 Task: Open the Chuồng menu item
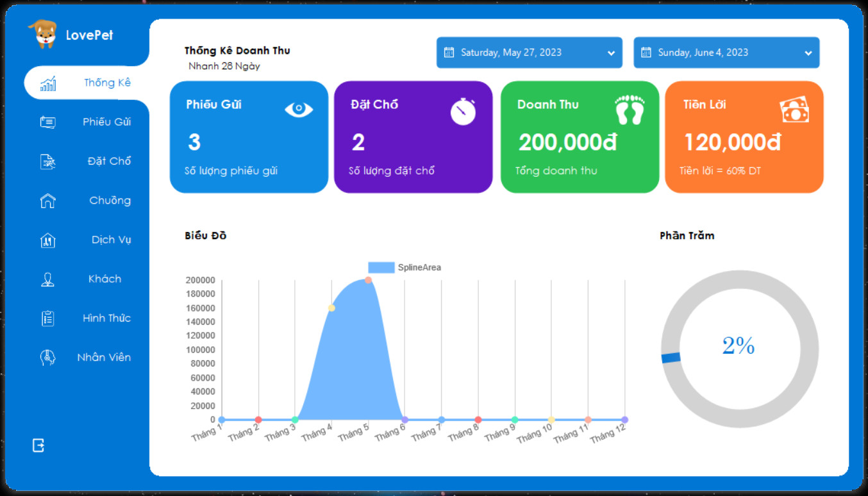(110, 201)
